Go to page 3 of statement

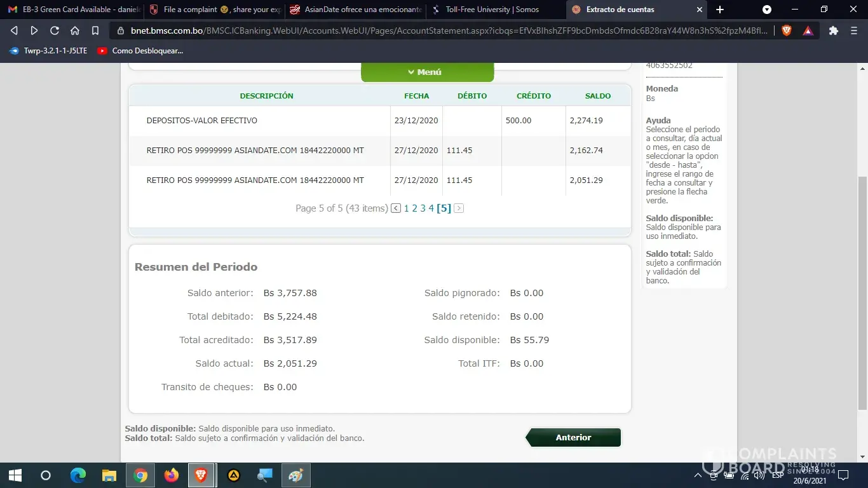[423, 208]
